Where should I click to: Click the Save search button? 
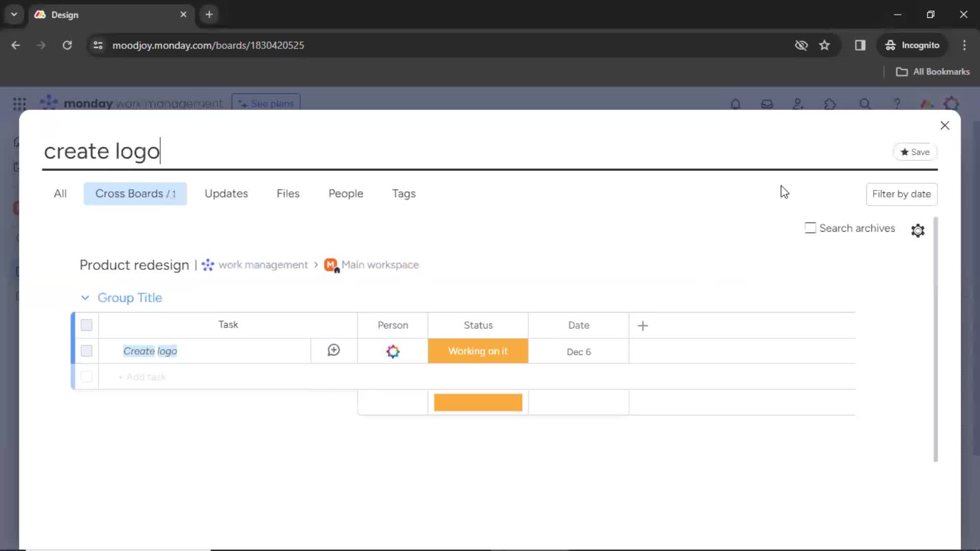(915, 152)
